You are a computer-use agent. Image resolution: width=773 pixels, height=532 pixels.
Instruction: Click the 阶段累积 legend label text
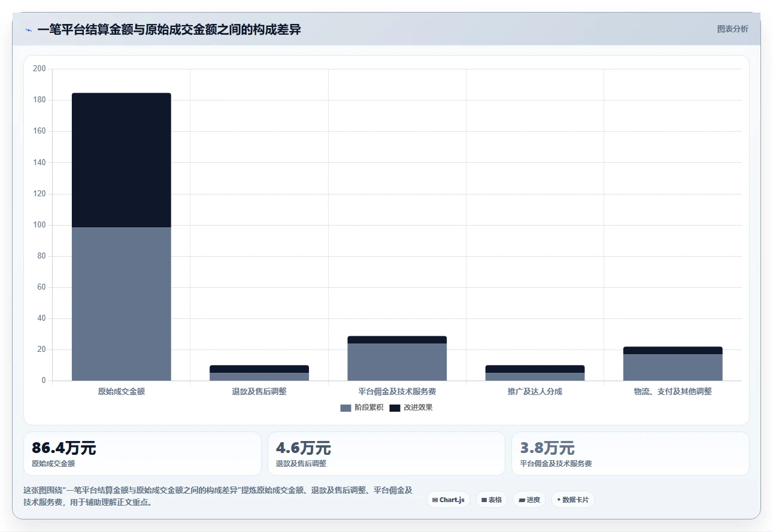click(369, 408)
